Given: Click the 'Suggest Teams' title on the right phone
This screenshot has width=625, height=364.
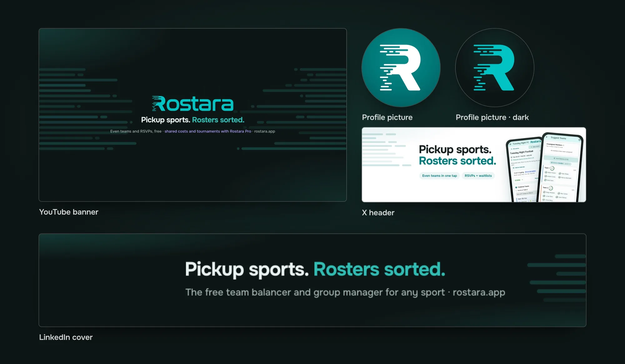Looking at the screenshot, I should click(x=558, y=138).
